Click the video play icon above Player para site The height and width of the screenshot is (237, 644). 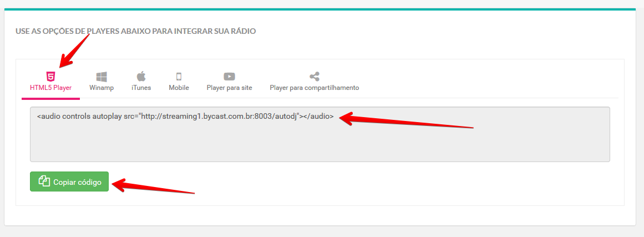point(229,77)
